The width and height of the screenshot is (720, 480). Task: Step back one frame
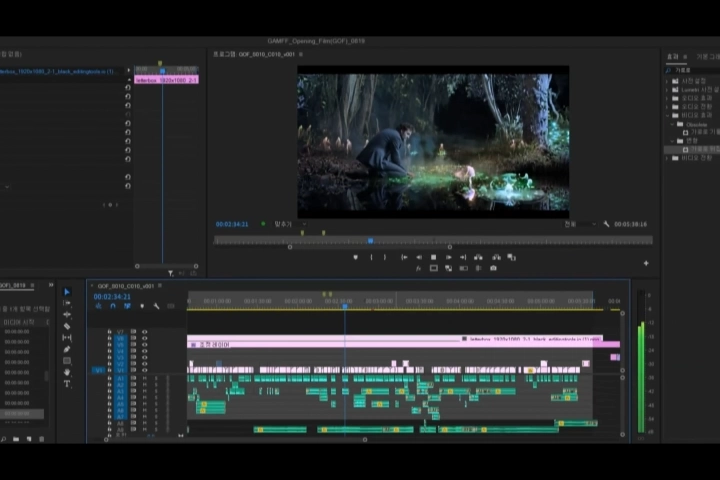pyautogui.click(x=419, y=257)
